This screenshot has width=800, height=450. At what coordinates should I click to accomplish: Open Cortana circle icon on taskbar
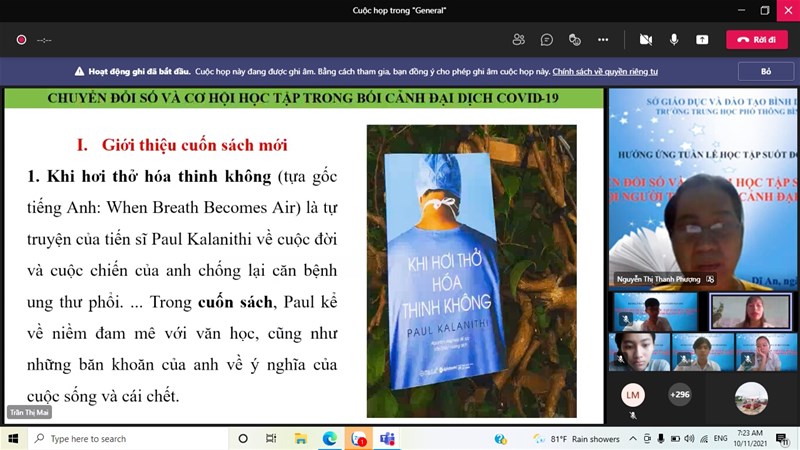[x=243, y=438]
